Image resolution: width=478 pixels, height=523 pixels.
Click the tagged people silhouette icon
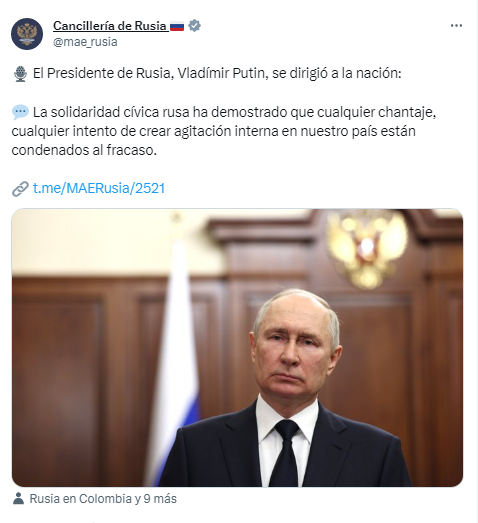click(18, 499)
